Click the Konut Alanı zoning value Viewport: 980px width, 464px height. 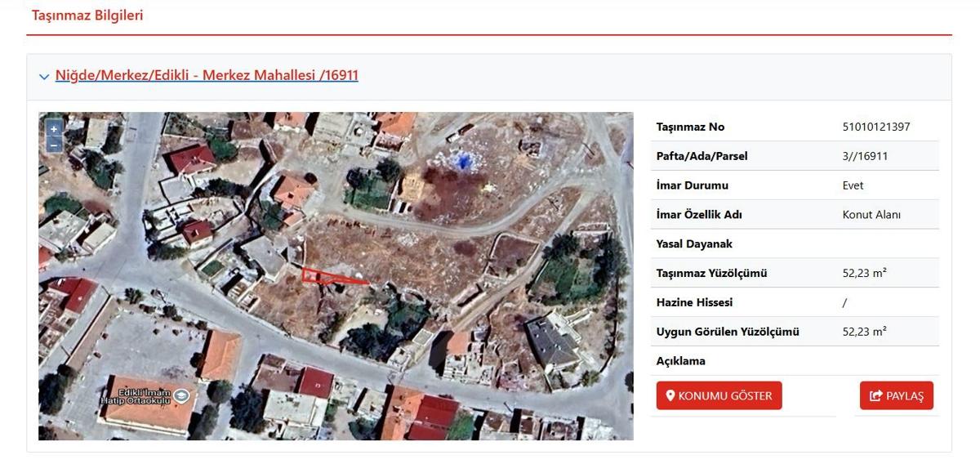pyautogui.click(x=871, y=215)
